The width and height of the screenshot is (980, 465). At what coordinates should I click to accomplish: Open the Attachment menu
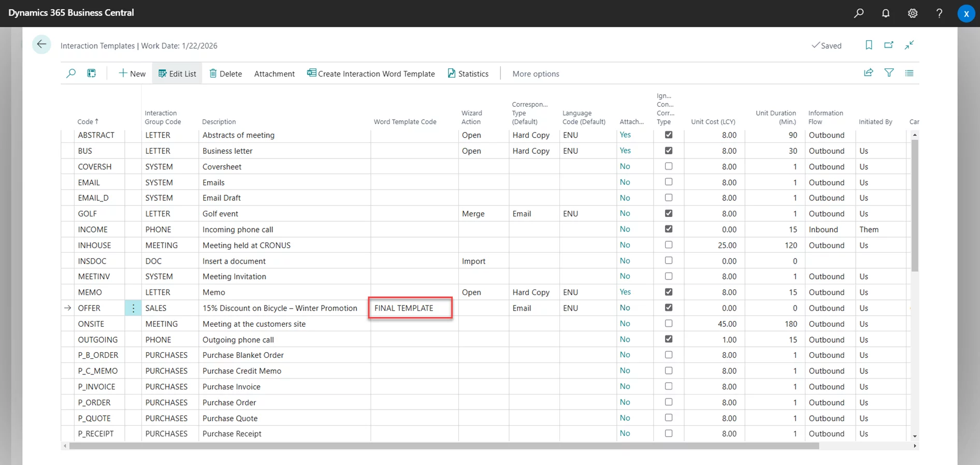click(x=274, y=74)
